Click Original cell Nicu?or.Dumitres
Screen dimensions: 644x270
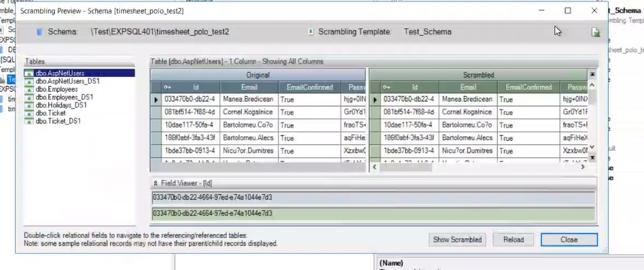point(249,151)
